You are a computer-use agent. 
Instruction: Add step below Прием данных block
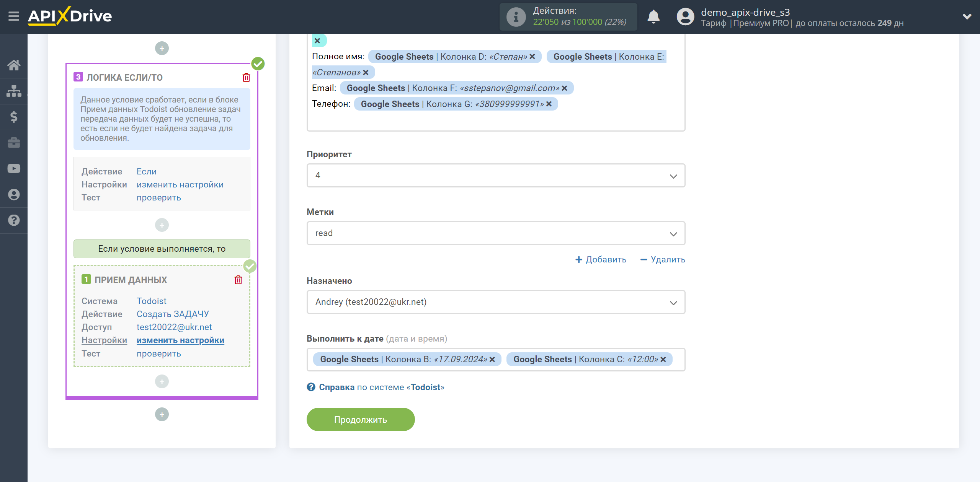point(162,381)
